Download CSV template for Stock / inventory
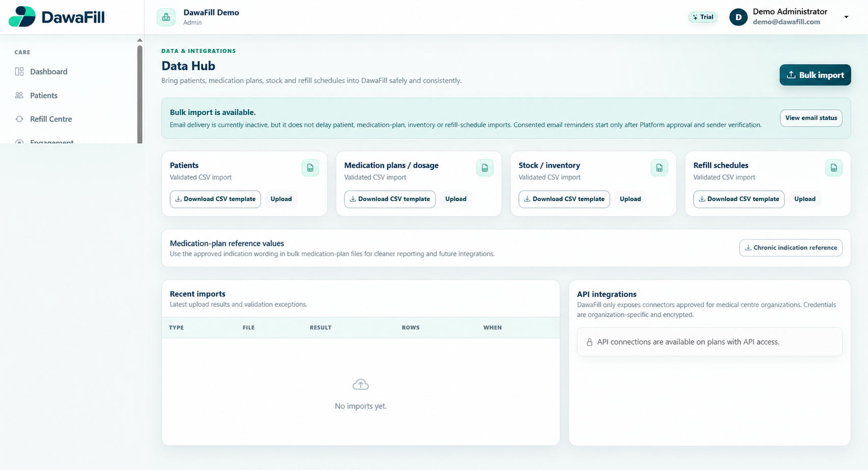This screenshot has height=470, width=868. (x=564, y=199)
